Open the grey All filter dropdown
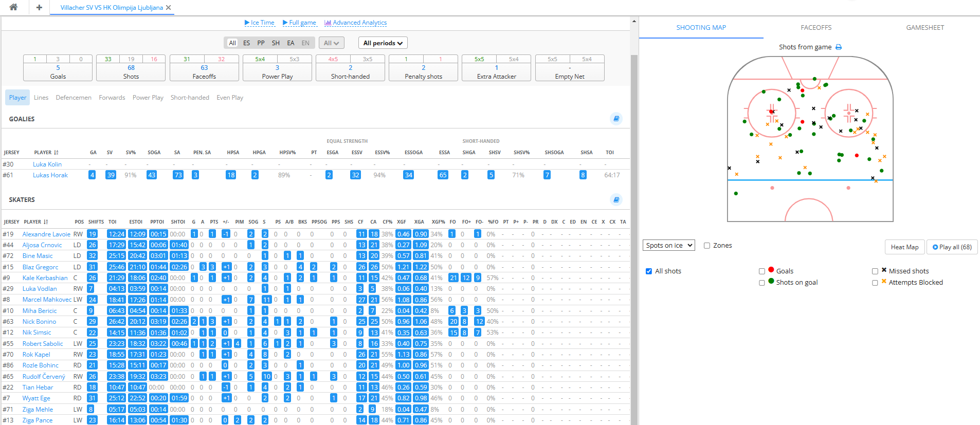 (331, 43)
